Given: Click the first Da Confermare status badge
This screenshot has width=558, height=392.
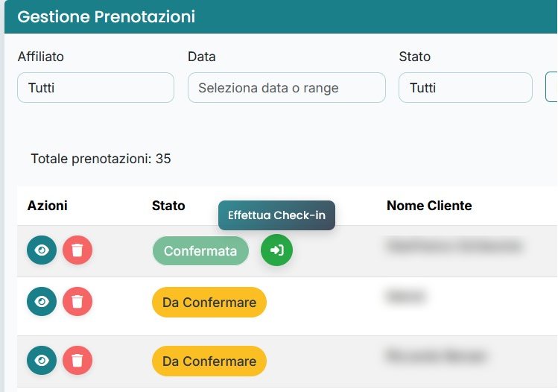Looking at the screenshot, I should tap(209, 303).
